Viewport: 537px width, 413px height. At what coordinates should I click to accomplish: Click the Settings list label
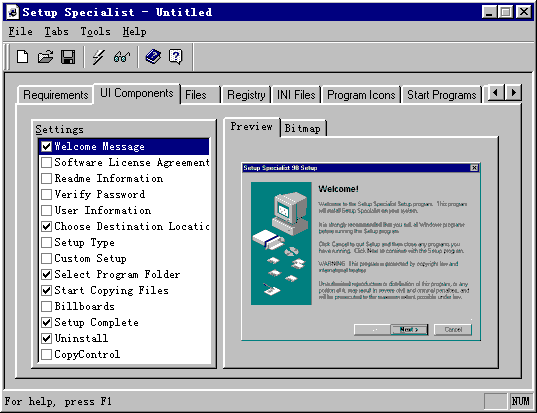point(59,129)
